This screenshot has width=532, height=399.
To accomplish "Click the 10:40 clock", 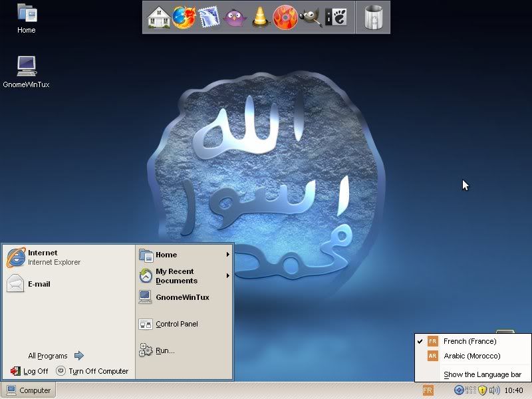I will tap(513, 390).
